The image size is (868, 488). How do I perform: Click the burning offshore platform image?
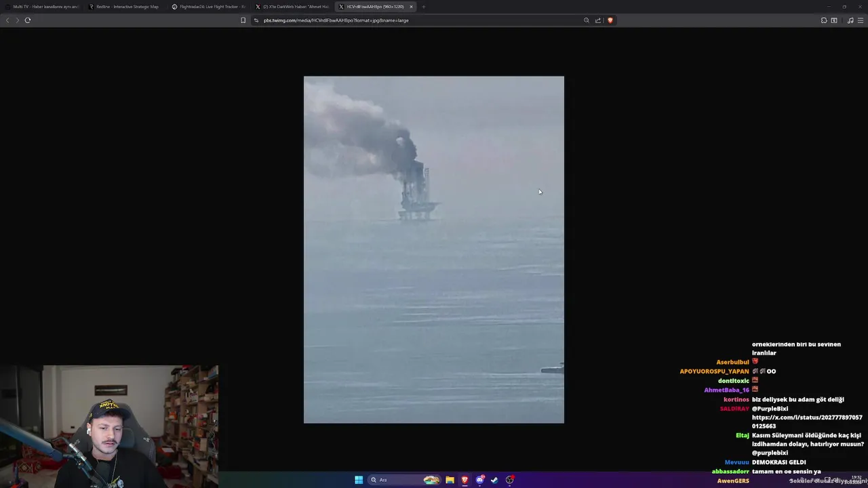pos(433,249)
